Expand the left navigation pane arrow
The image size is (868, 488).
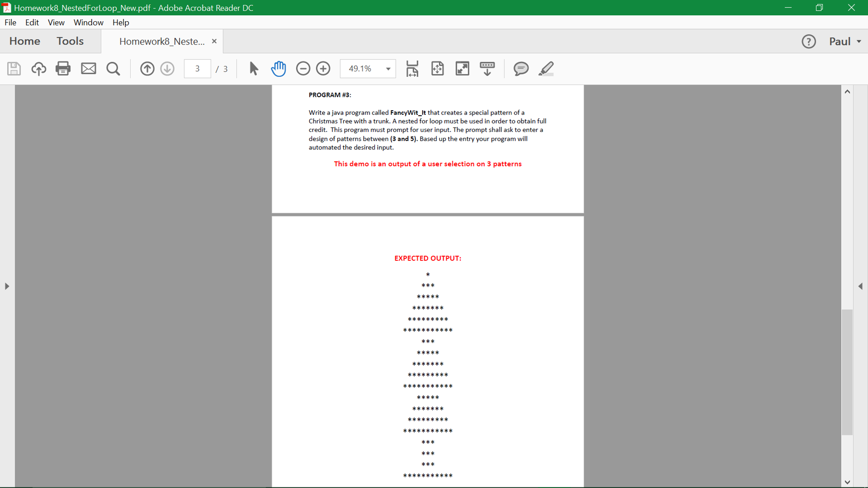7,286
